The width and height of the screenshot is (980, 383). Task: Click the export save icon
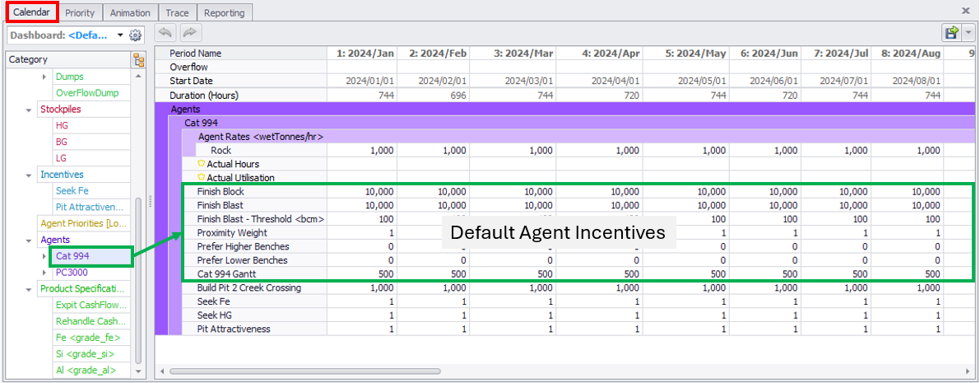coord(952,33)
